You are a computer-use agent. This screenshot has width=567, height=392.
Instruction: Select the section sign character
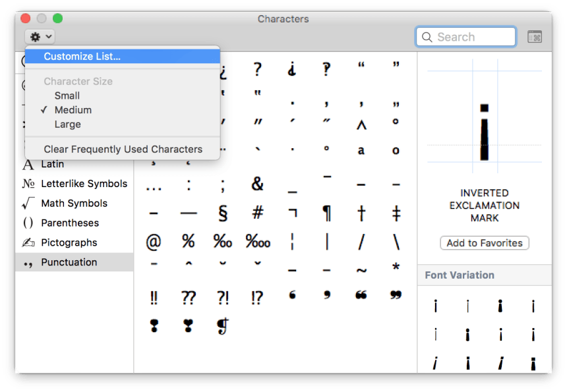click(222, 213)
